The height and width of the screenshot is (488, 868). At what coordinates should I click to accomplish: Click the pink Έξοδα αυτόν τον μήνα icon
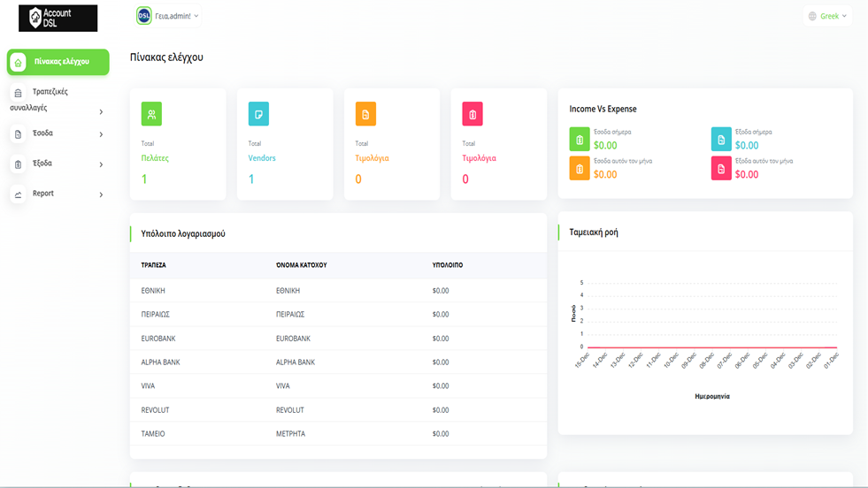click(x=721, y=168)
